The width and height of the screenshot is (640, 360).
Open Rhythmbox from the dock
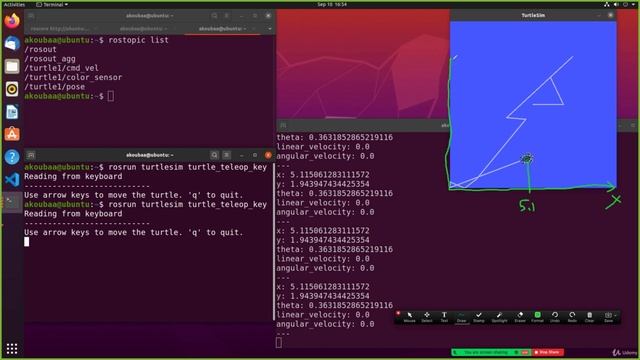pyautogui.click(x=12, y=89)
